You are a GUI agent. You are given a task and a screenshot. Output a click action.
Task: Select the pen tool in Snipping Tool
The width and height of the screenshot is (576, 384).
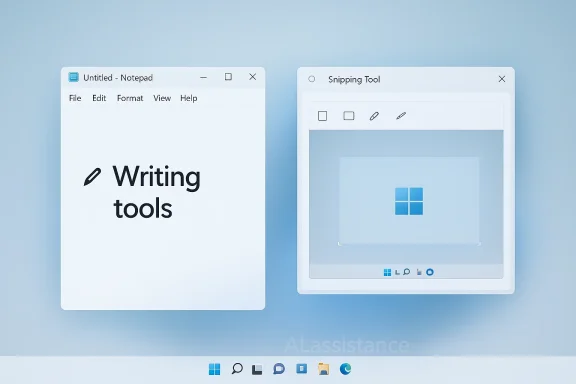(x=374, y=116)
